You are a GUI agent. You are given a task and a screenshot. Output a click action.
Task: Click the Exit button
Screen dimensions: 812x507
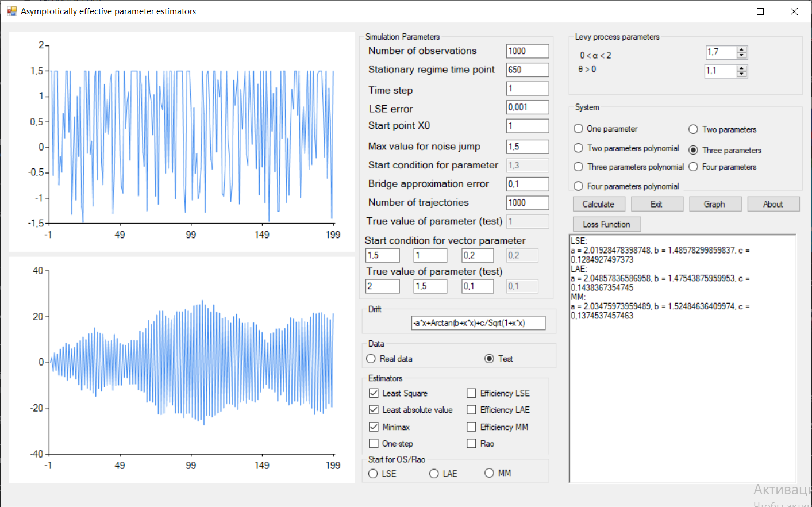click(657, 204)
